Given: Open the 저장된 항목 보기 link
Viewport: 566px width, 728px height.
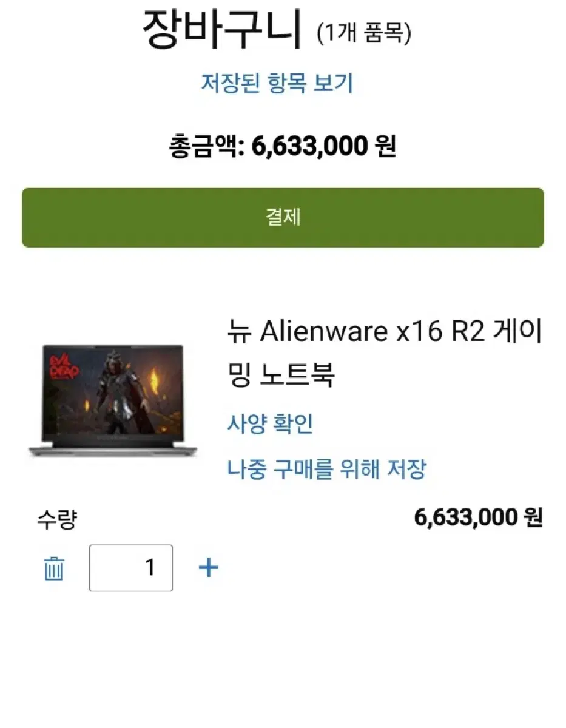Looking at the screenshot, I should 277,83.
